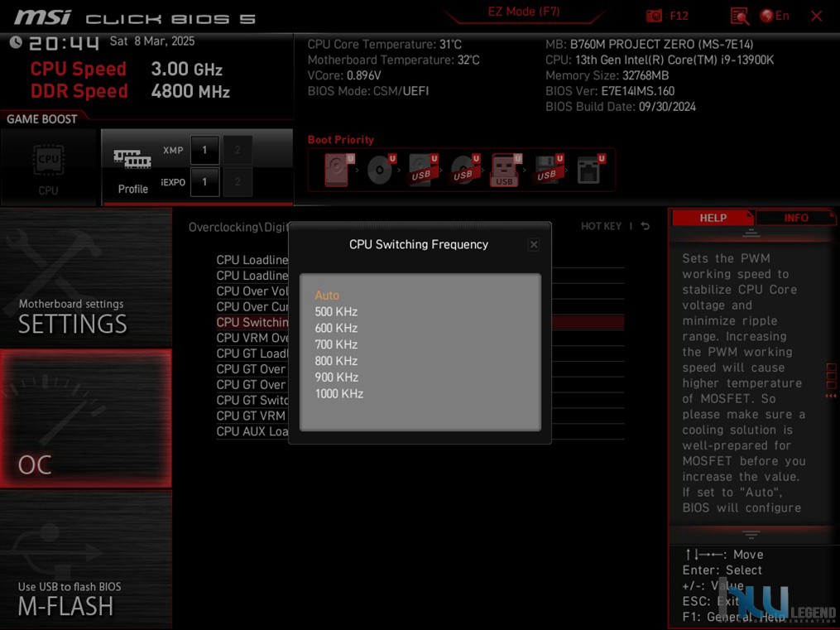Viewport: 840px width, 630px height.
Task: Close the CPU Switching Frequency dialog
Action: [534, 245]
